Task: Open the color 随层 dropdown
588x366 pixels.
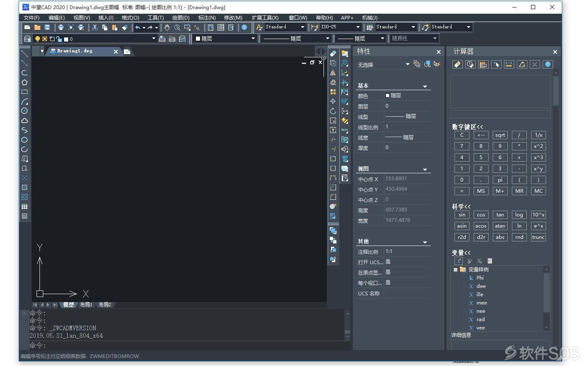Action: pos(253,39)
